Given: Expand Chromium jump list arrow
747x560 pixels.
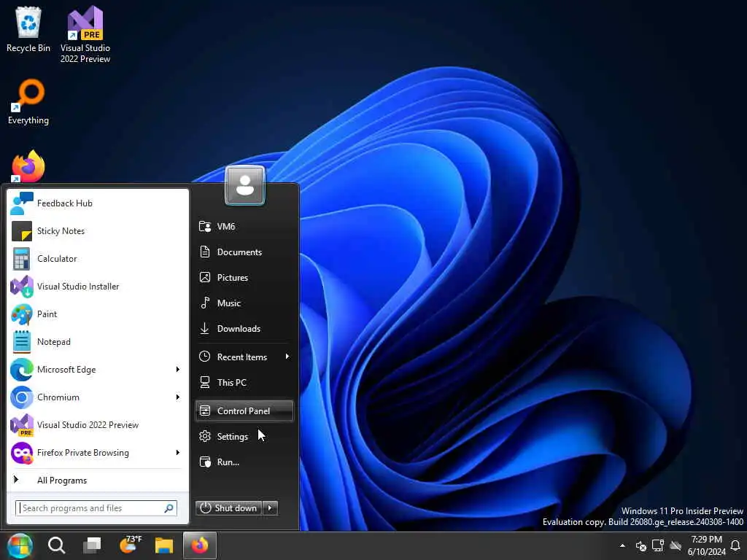Looking at the screenshot, I should coord(178,397).
